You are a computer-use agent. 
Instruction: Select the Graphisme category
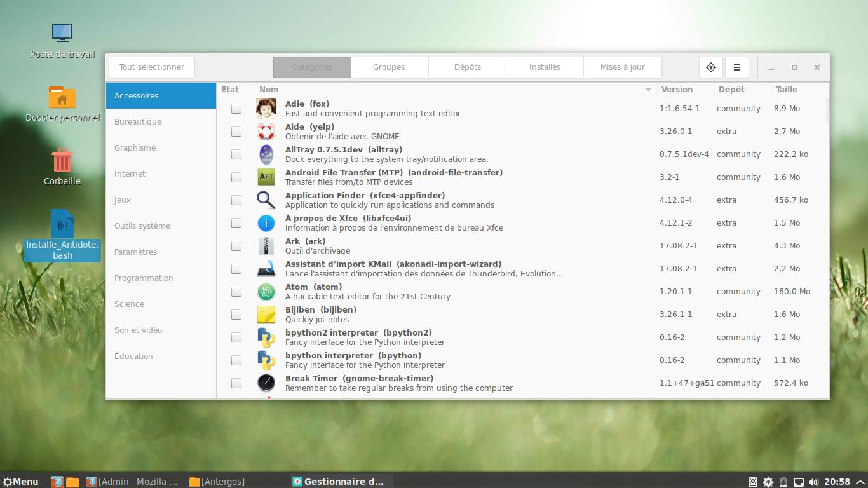[x=161, y=147]
